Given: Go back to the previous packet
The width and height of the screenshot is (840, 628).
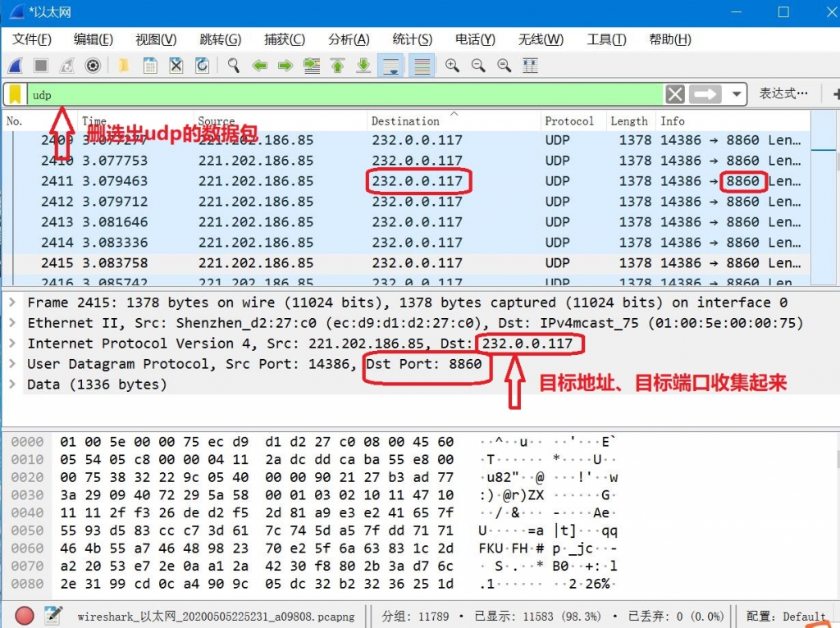Looking at the screenshot, I should click(x=259, y=66).
